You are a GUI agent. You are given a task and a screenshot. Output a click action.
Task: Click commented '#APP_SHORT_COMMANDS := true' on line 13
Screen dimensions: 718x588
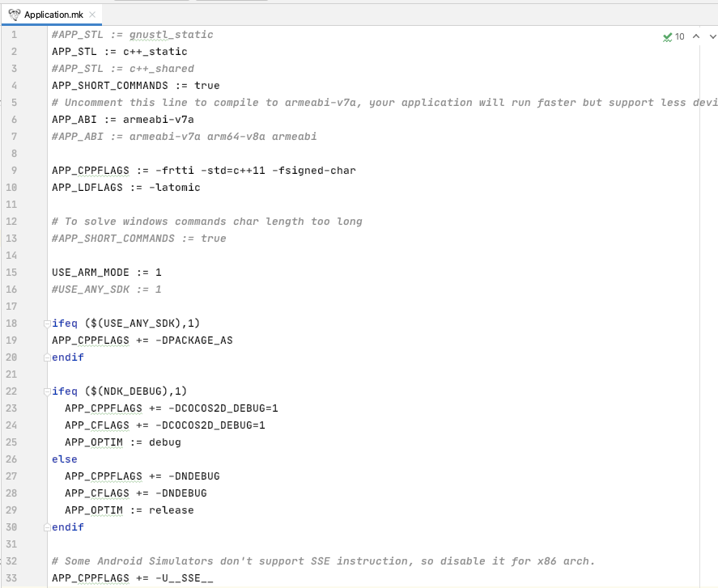(x=138, y=239)
